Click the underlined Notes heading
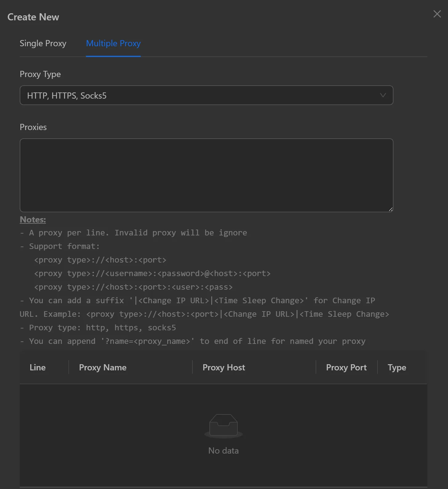The height and width of the screenshot is (489, 448). 33,220
